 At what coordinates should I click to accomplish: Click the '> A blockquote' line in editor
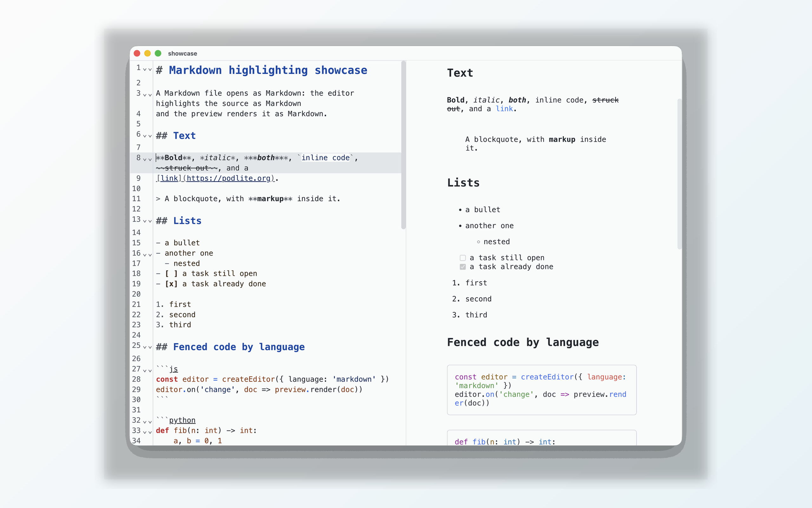point(248,198)
